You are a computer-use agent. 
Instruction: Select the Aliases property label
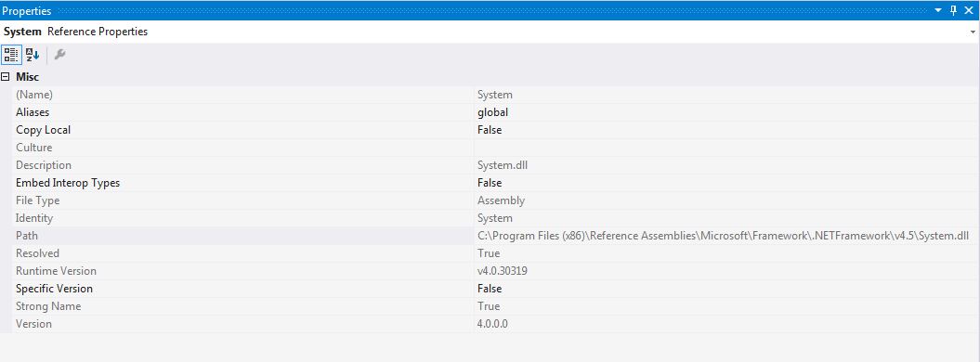point(33,112)
